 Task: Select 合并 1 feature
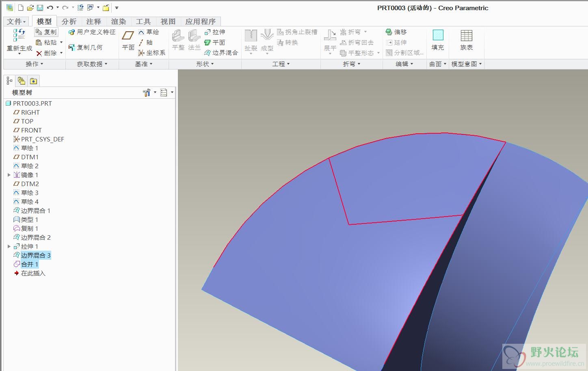coord(26,264)
